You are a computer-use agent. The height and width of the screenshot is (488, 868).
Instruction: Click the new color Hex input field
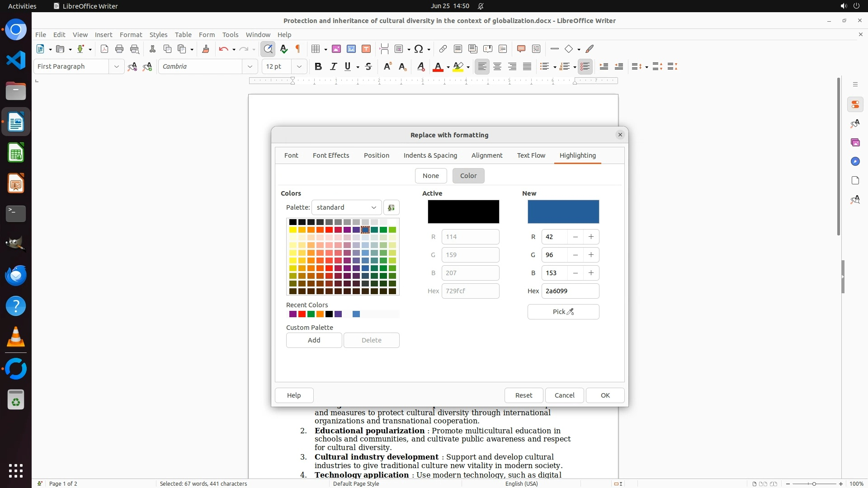pos(570,291)
